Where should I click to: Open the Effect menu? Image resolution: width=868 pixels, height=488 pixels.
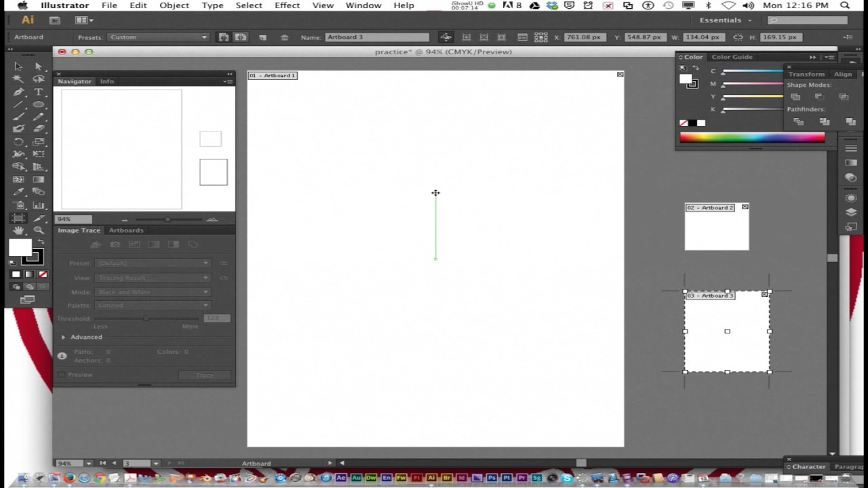click(x=287, y=5)
